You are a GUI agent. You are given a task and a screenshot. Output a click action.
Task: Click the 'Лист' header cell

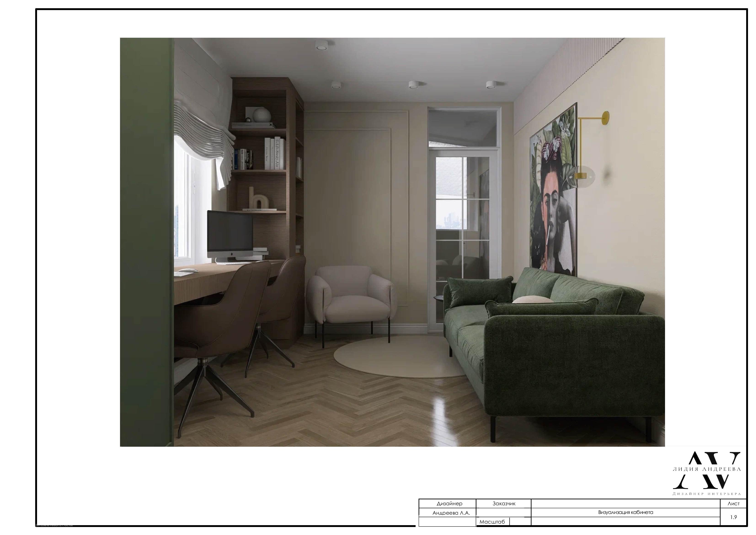734,503
